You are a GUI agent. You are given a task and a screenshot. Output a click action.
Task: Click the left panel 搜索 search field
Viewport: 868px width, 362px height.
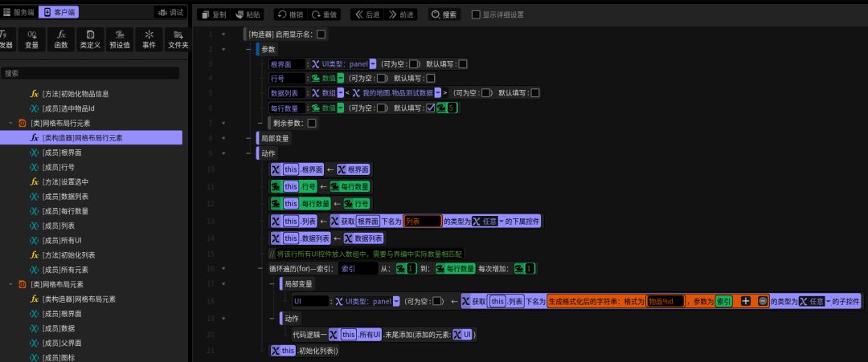pos(90,73)
